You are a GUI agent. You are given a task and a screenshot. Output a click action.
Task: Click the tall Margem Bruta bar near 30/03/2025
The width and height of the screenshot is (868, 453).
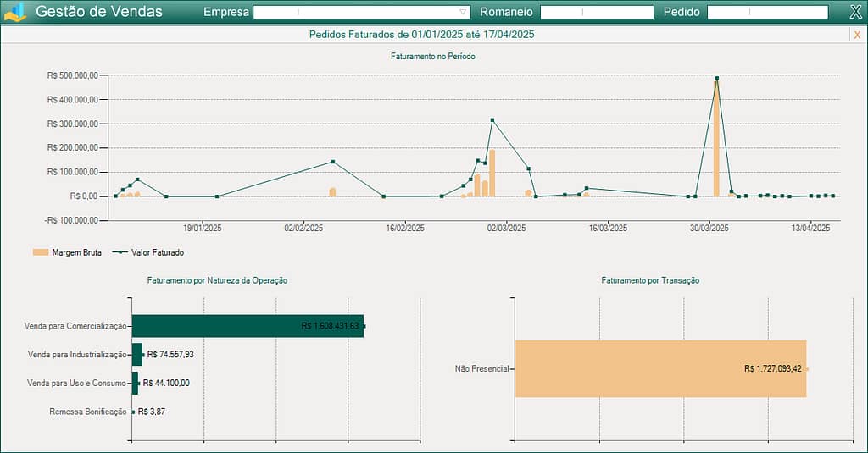coord(716,138)
